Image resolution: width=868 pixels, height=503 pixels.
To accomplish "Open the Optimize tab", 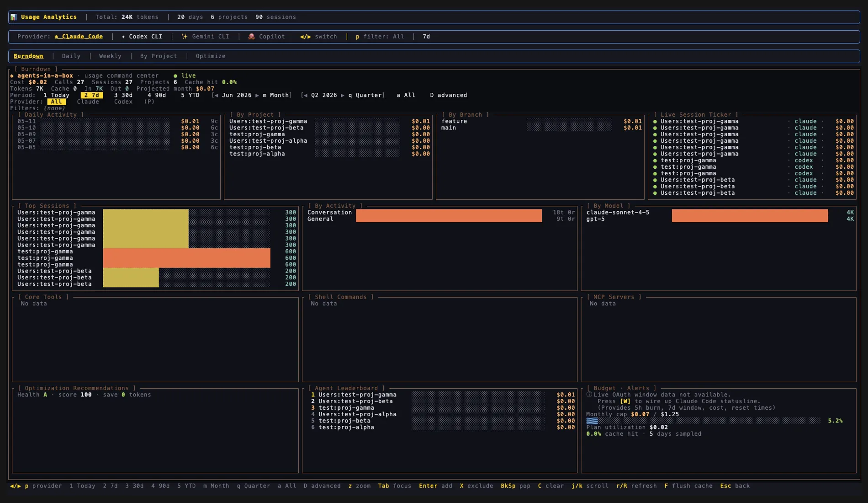I will click(211, 56).
